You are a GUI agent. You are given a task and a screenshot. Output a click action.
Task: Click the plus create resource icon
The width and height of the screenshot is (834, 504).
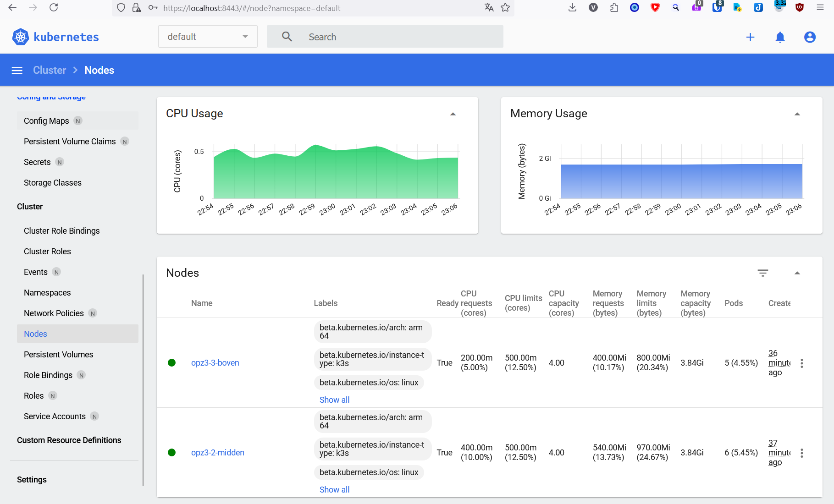click(750, 37)
